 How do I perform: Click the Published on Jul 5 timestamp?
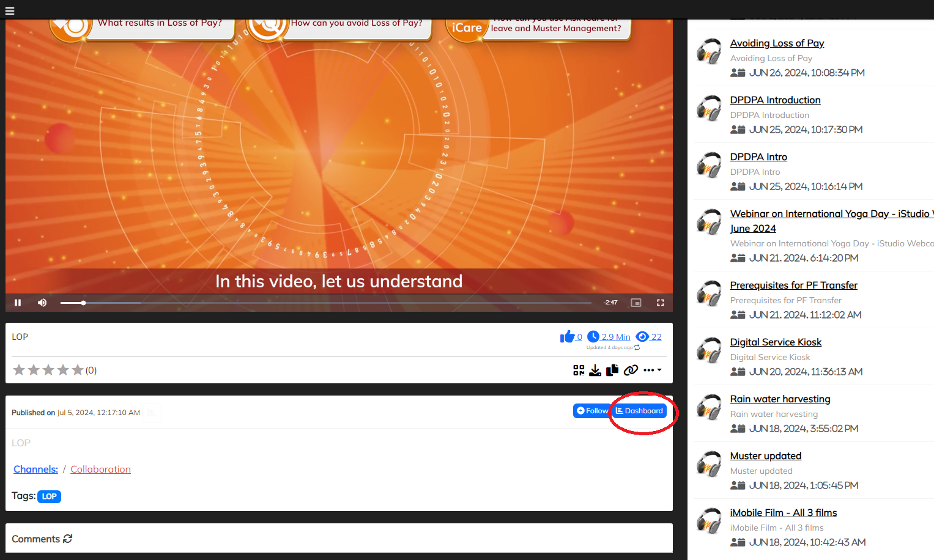76,413
